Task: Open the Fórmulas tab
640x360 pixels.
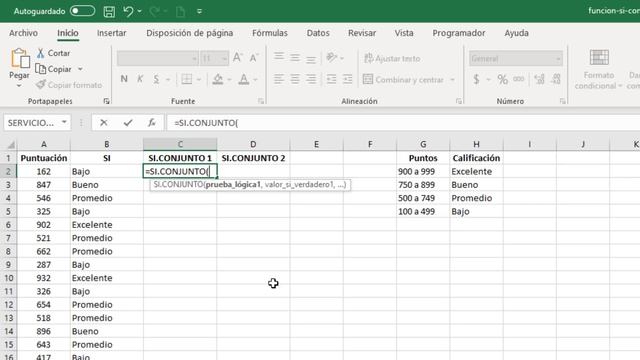Action: (x=269, y=33)
